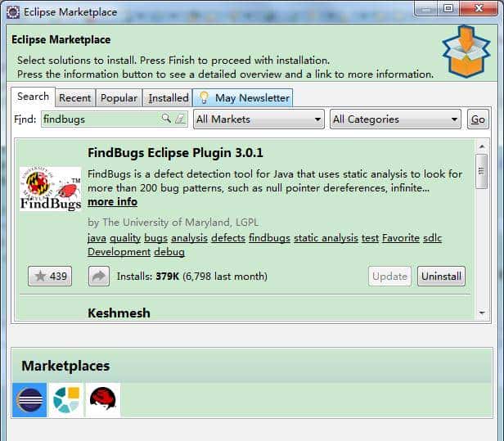Open the Popular tab
504x441 pixels.
click(x=119, y=98)
